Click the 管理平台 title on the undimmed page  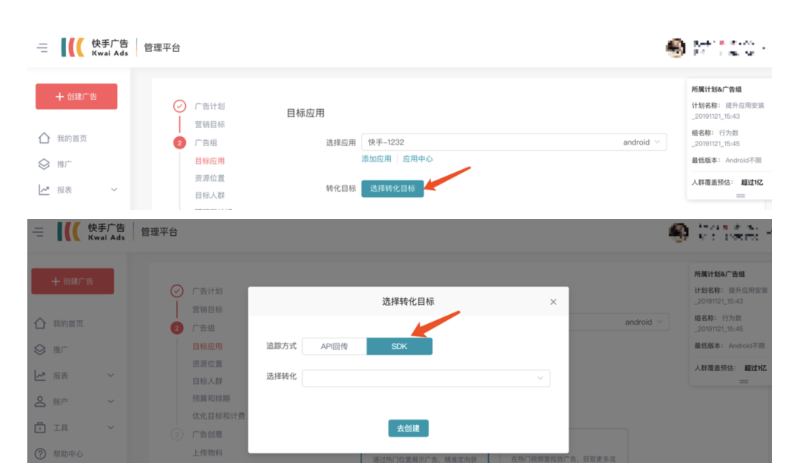[x=162, y=48]
